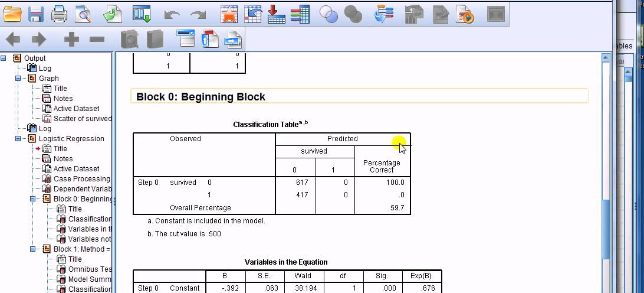The height and width of the screenshot is (293, 644).
Task: Select the Dependent Variable outline item
Action: (x=83, y=189)
